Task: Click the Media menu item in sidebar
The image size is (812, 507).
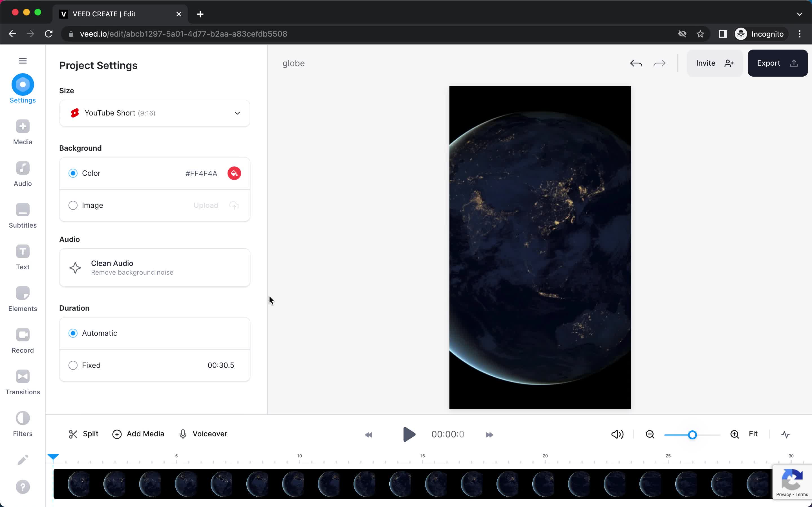Action: [23, 132]
